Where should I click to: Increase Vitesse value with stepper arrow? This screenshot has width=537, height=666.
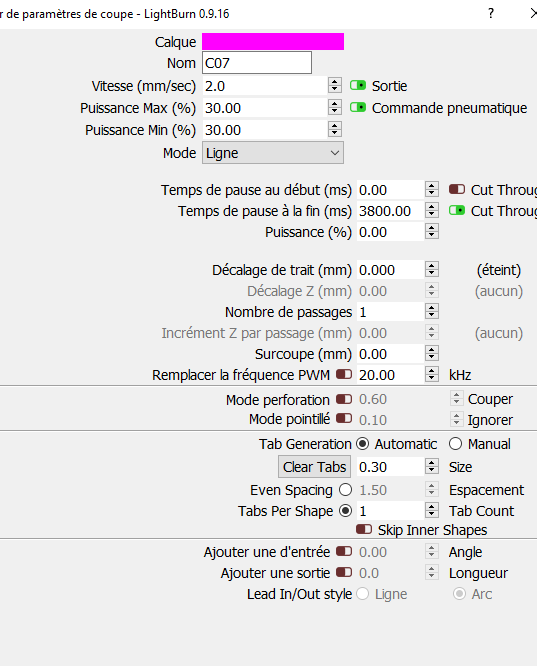tap(335, 82)
